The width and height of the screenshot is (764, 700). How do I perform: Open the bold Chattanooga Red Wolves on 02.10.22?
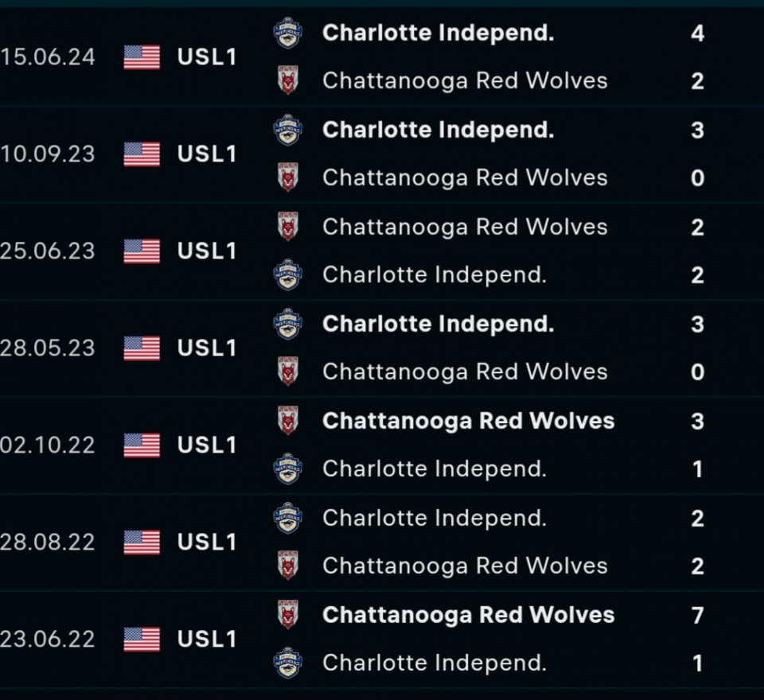coord(468,422)
